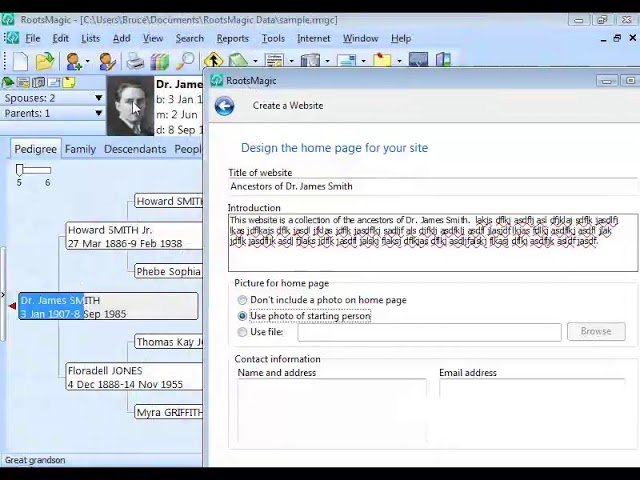Open dropdown arrow beside pinned note icon

399,61
